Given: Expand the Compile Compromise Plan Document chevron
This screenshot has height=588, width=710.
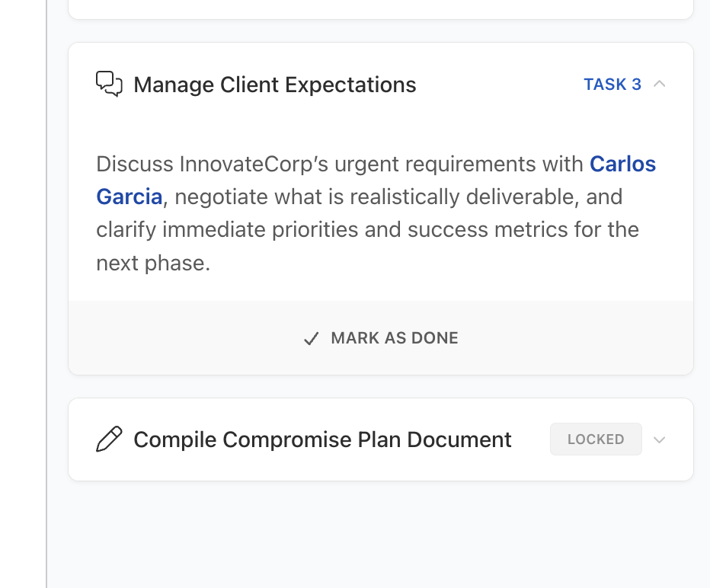Looking at the screenshot, I should 660,439.
